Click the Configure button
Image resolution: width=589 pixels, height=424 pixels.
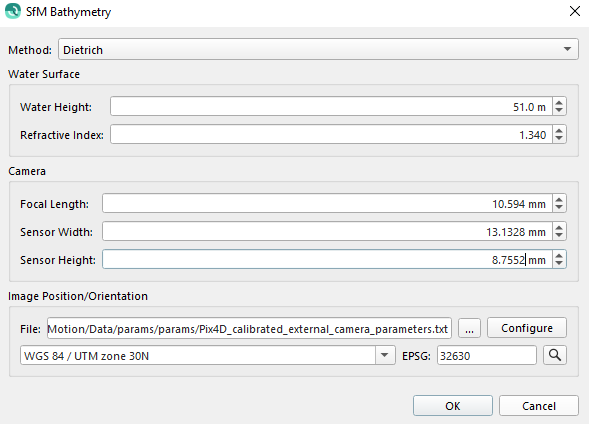pyautogui.click(x=527, y=328)
